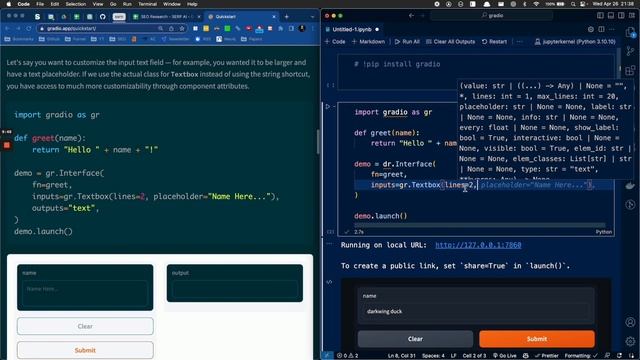Open the Run menu in menu bar

click(127, 4)
